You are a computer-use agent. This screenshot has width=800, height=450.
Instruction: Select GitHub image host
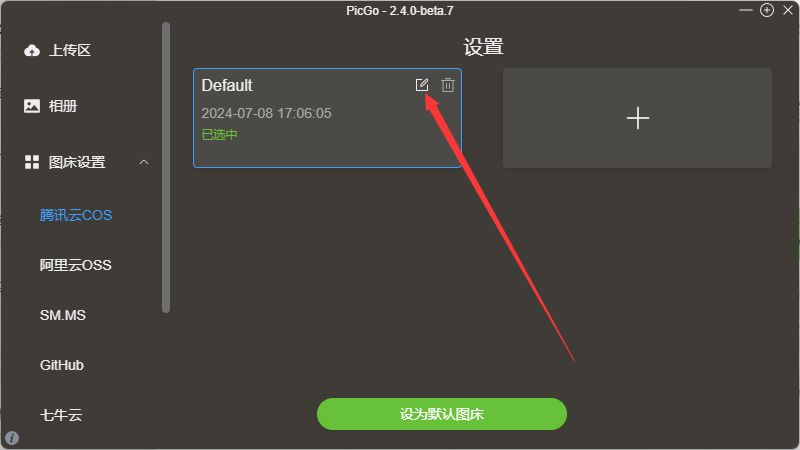(x=62, y=365)
